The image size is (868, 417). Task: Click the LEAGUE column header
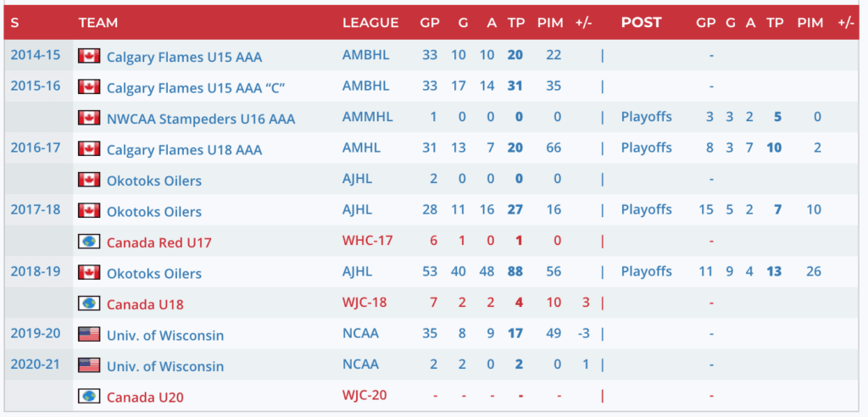tap(370, 23)
